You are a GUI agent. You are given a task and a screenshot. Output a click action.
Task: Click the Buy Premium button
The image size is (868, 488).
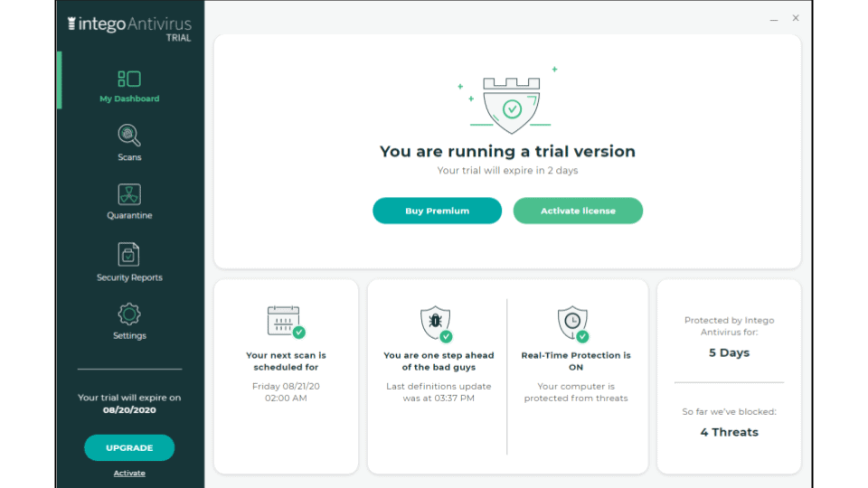point(438,211)
